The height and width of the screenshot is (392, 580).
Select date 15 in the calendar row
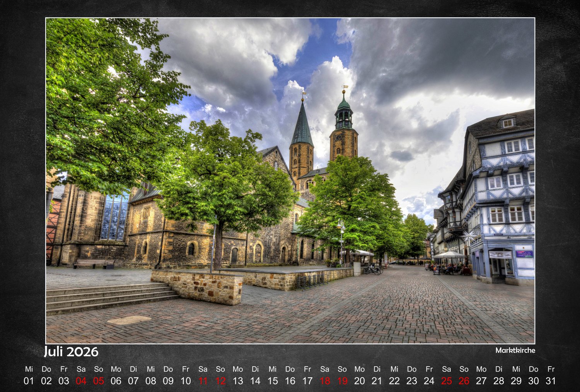pyautogui.click(x=273, y=381)
